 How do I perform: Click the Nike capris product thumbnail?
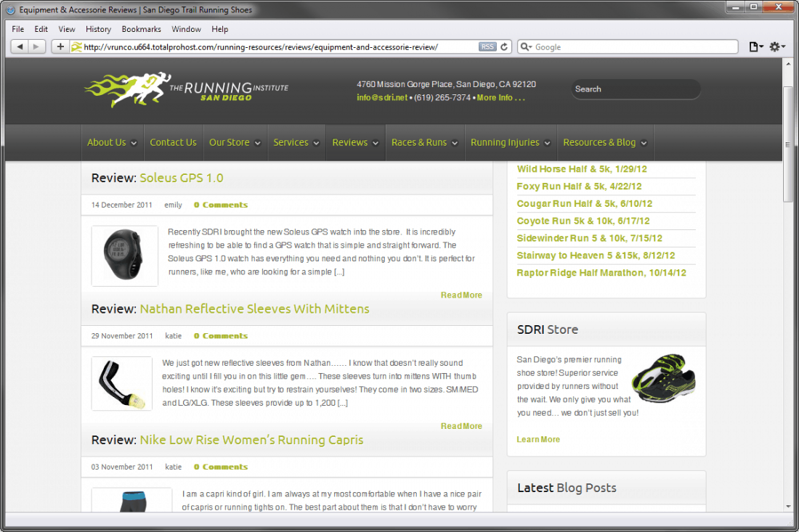[x=131, y=501]
